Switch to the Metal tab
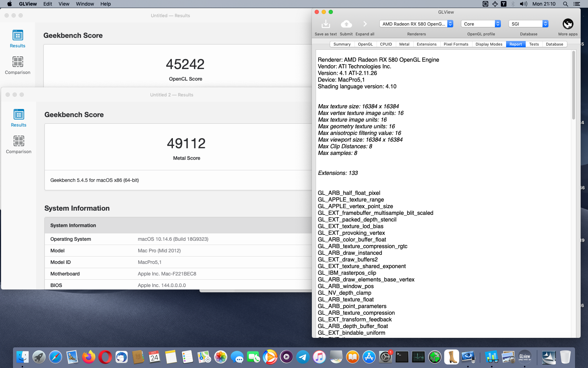Screen dimensions: 588x368 (404, 44)
